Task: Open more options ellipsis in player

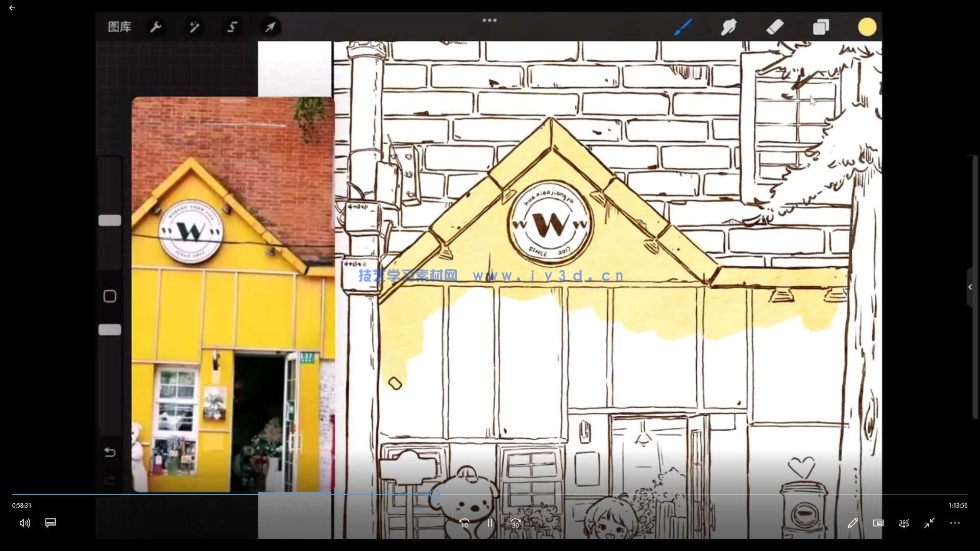Action: tap(955, 523)
